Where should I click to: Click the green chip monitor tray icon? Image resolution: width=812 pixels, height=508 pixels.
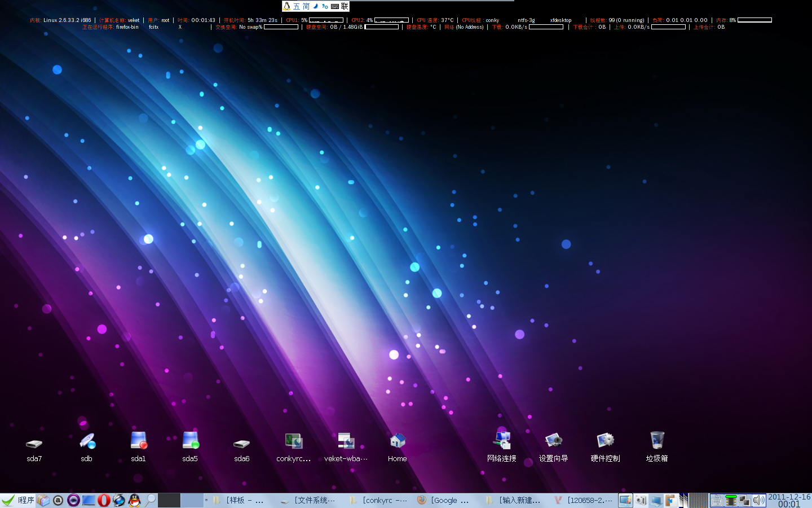[731, 500]
